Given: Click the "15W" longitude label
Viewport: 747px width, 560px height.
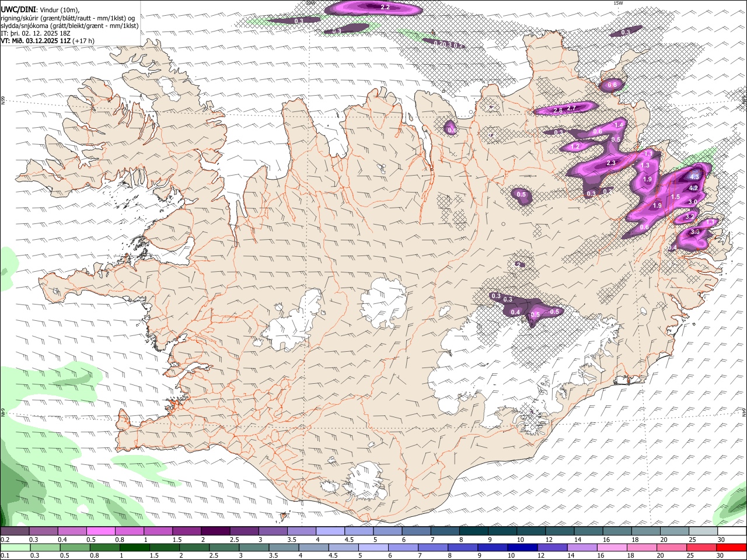Looking at the screenshot, I should [618, 3].
